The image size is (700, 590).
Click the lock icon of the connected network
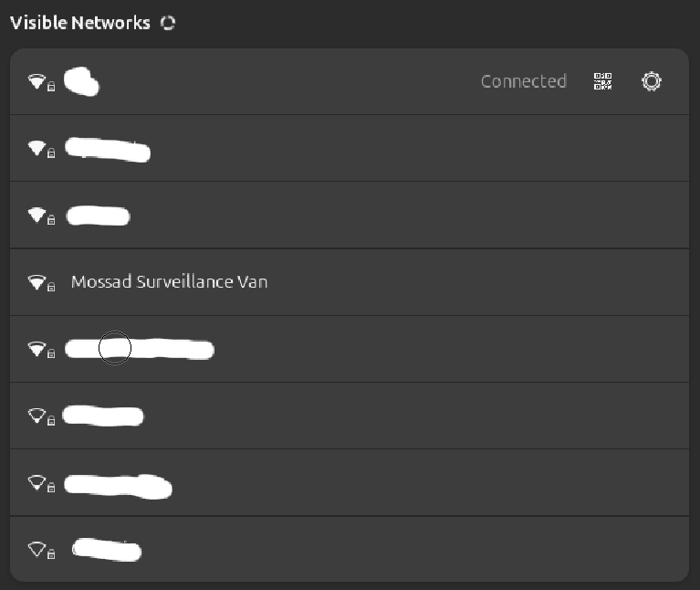tap(51, 87)
